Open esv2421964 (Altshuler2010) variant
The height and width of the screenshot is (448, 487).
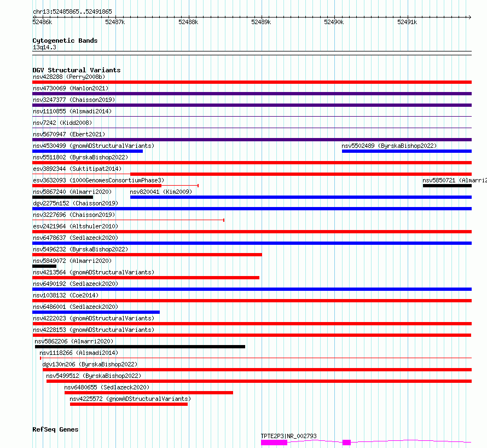click(x=76, y=226)
